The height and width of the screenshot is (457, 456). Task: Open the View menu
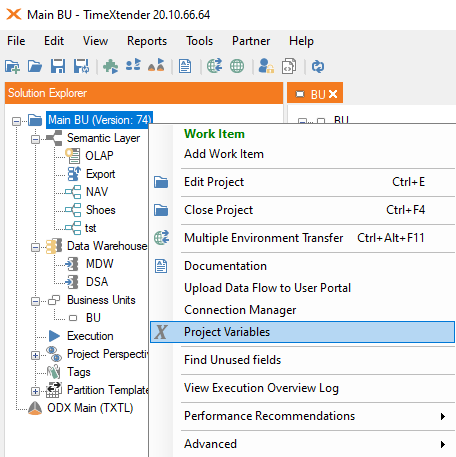[x=95, y=41]
